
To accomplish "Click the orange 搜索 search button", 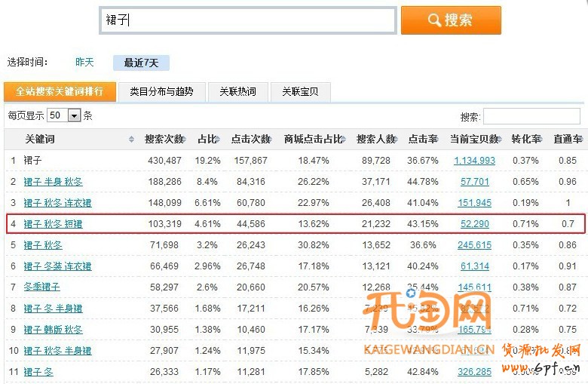I will (450, 20).
